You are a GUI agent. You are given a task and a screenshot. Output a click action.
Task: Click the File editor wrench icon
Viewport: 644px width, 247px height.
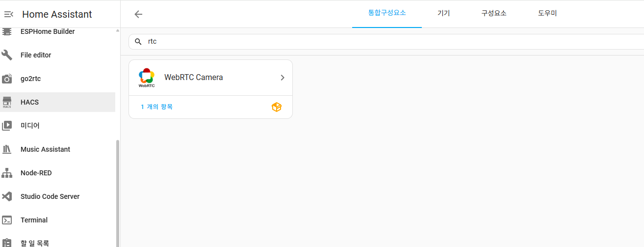[x=7, y=55]
